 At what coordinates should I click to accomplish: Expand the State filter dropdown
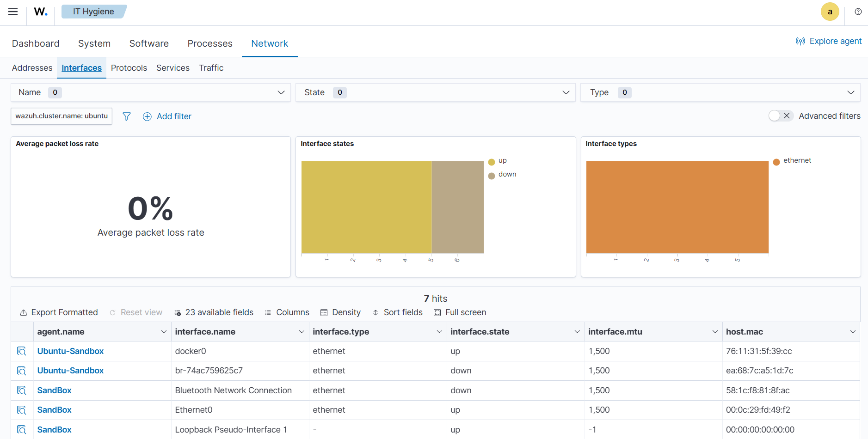tap(566, 92)
